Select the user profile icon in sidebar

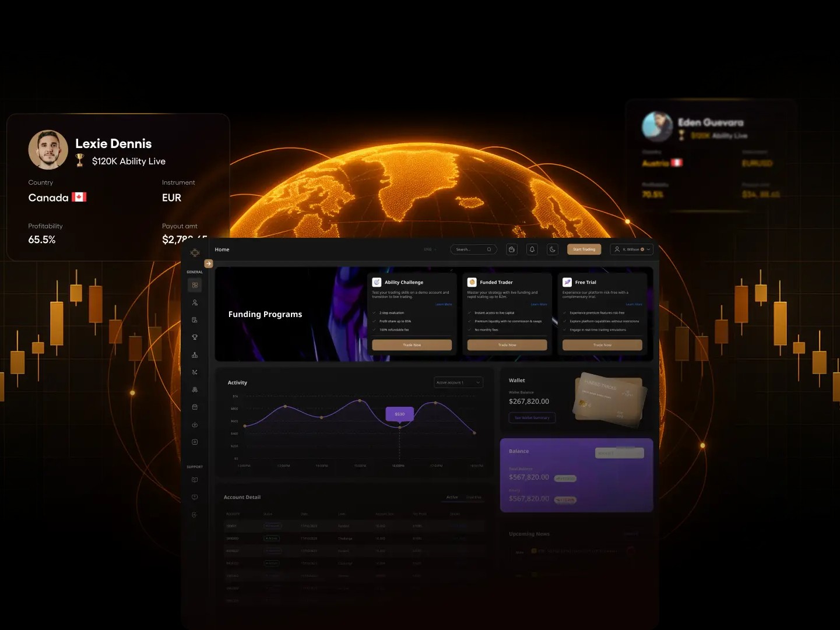click(x=195, y=302)
